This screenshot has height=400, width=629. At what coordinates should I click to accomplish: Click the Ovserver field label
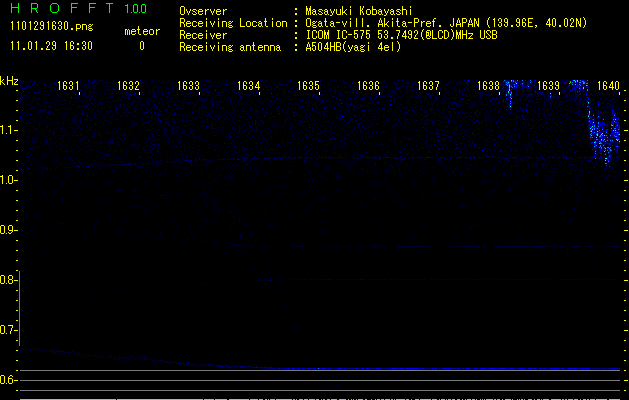[x=203, y=11]
